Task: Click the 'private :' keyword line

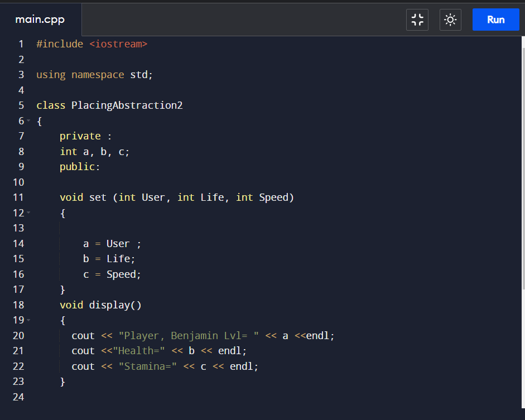Action: click(x=86, y=136)
